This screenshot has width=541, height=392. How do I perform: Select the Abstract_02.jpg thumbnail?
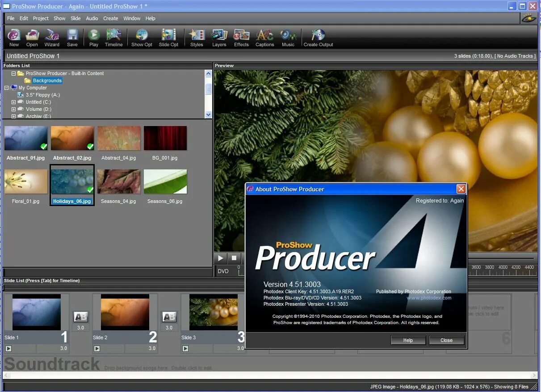[x=72, y=138]
